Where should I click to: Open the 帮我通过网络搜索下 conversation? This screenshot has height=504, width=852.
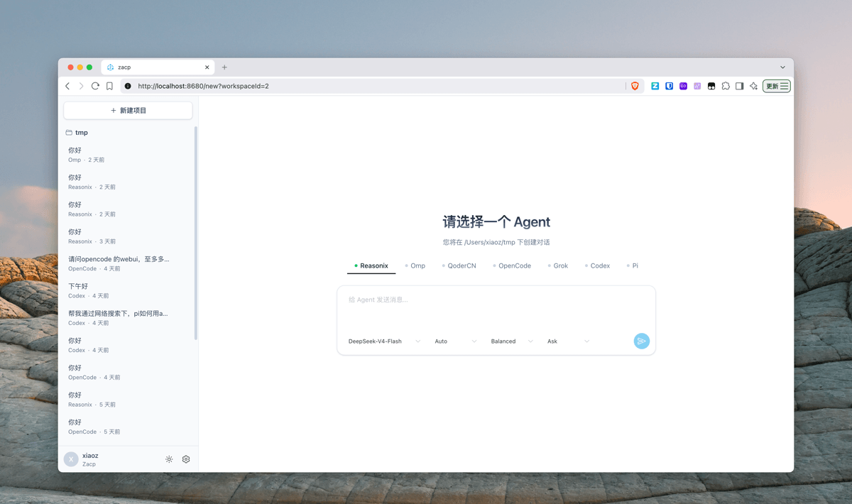128,318
